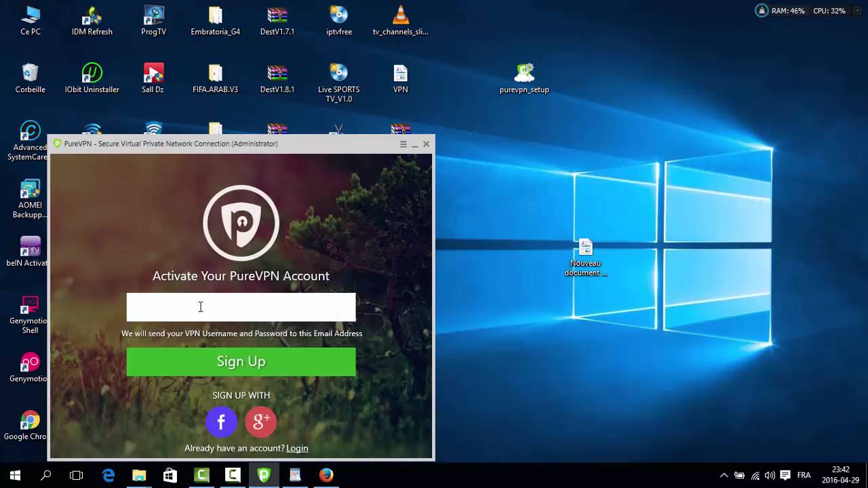Open the Wi-Fi network tray icon
This screenshot has height=488, width=868.
[x=755, y=475]
